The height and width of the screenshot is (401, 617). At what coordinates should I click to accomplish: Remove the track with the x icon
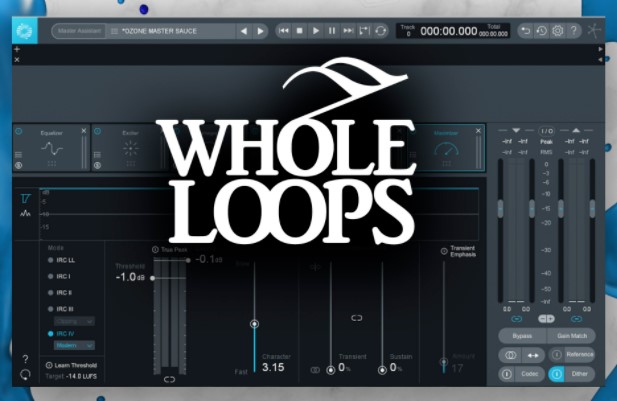click(17, 60)
